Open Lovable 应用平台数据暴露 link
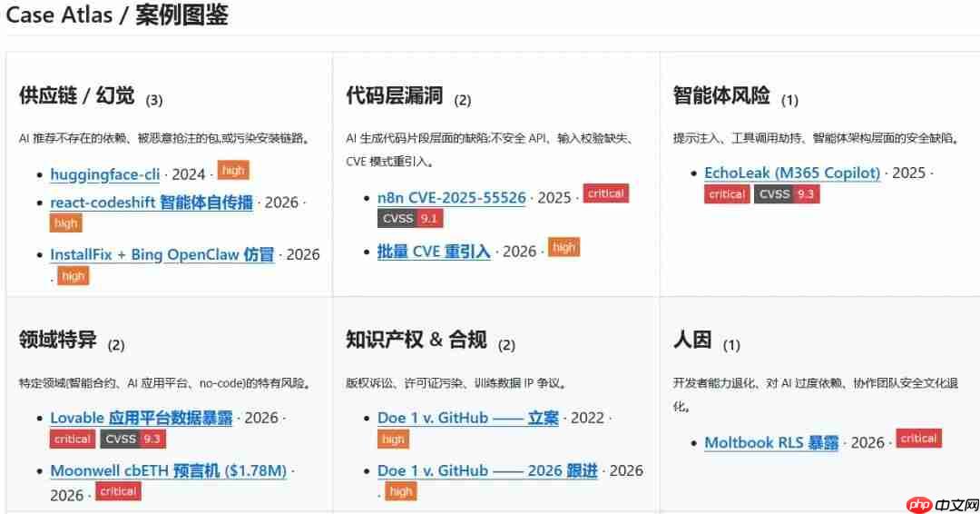This screenshot has height=514, width=980. tap(142, 418)
